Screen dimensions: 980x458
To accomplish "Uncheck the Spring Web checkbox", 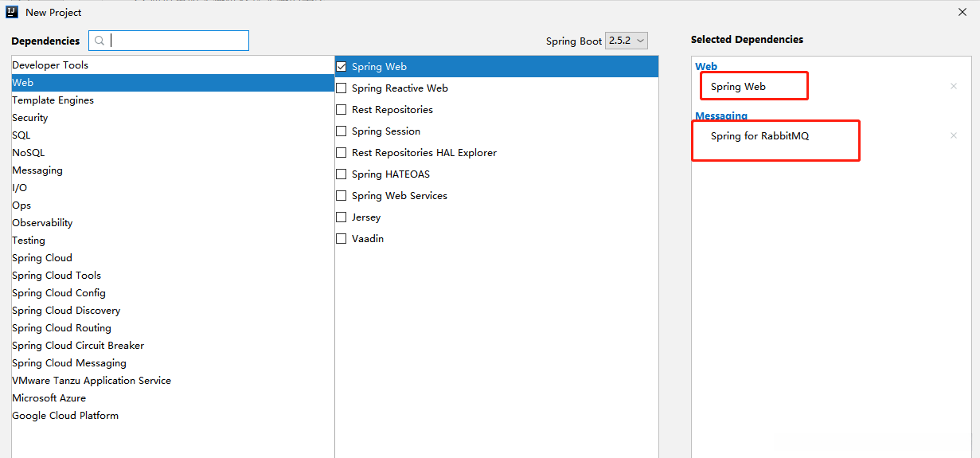I will [342, 67].
